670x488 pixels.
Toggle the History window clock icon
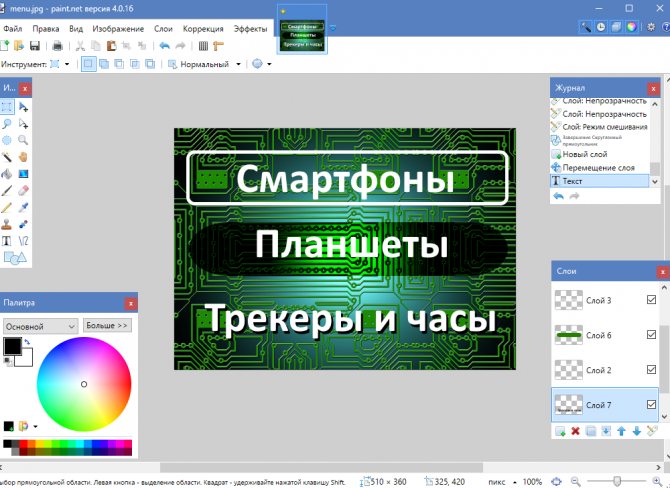601,27
